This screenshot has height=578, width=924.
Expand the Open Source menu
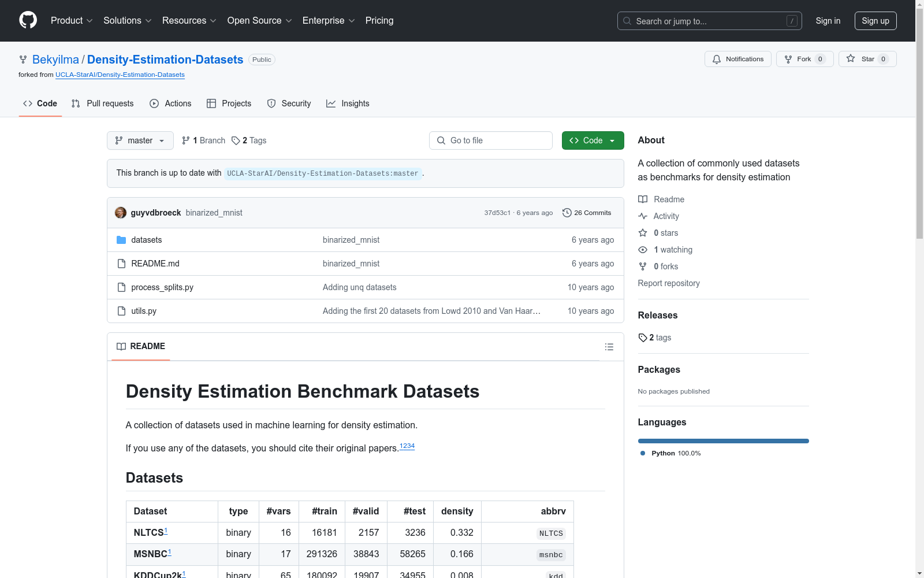260,21
